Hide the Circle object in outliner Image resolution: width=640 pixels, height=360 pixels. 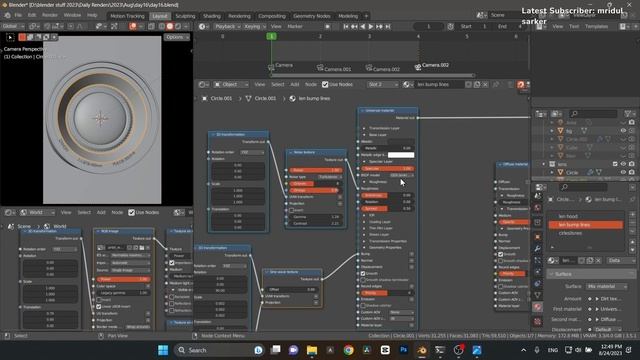(623, 173)
